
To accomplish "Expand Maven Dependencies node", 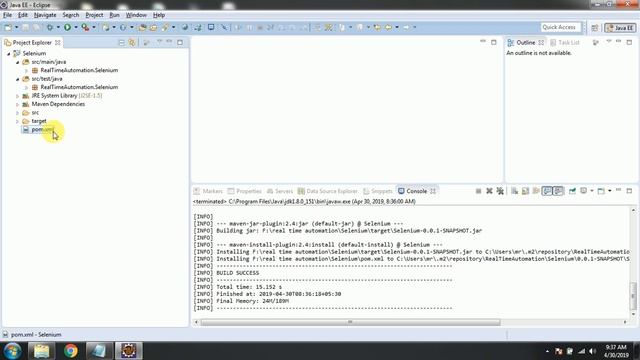I will [x=18, y=104].
